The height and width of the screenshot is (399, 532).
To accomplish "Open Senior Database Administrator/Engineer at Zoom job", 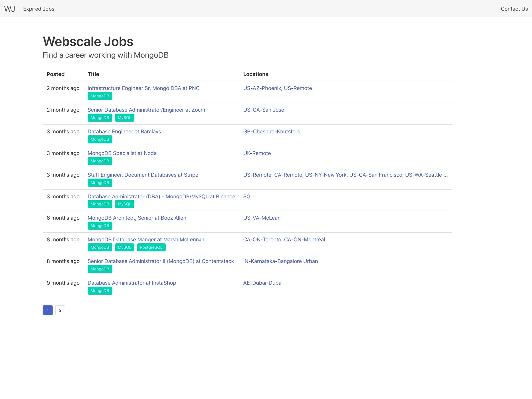I will tap(146, 110).
